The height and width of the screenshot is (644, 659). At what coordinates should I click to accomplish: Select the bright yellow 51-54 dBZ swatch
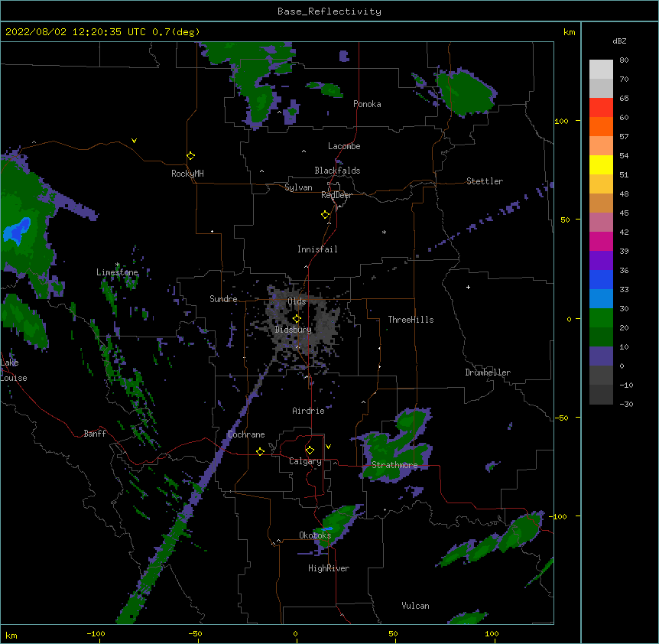tap(601, 164)
